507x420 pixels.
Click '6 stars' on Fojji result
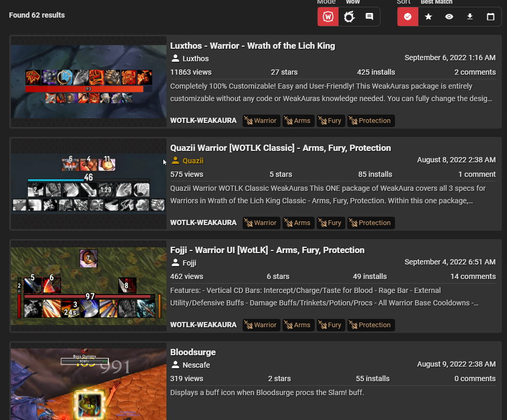278,276
